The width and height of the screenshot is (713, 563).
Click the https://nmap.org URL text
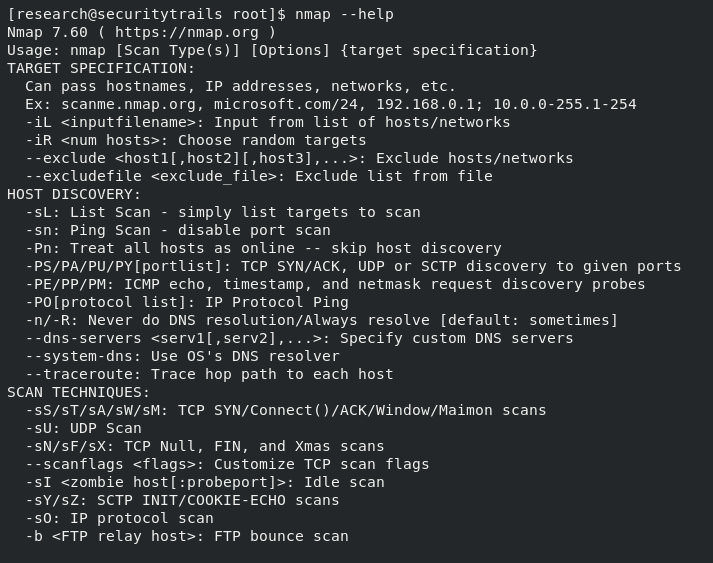click(186, 32)
